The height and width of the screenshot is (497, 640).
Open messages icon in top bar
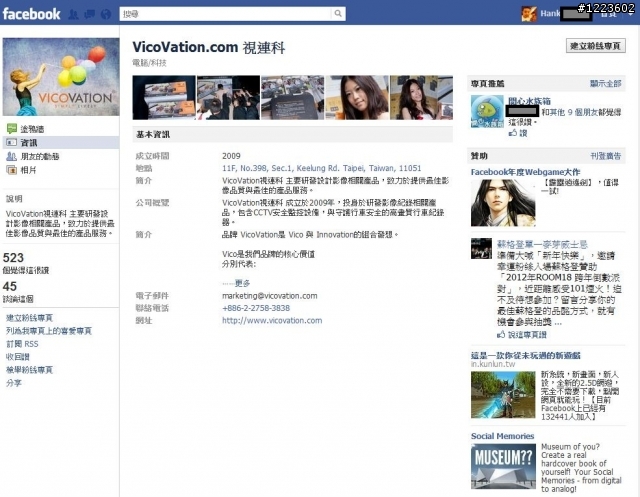coord(89,14)
